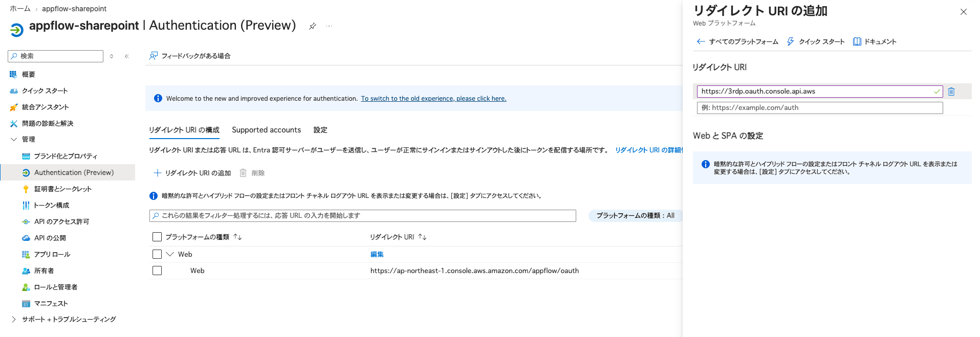This screenshot has width=980, height=337.
Task: Click リダイレクト URI の追加 button
Action: click(192, 173)
